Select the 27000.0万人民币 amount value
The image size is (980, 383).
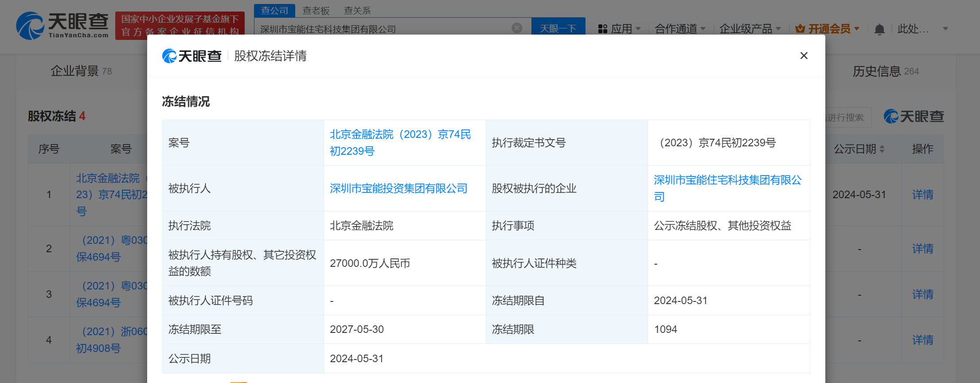point(370,263)
